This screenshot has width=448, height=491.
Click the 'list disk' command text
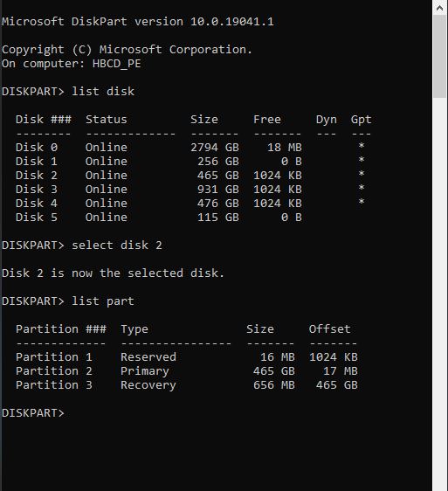(103, 92)
